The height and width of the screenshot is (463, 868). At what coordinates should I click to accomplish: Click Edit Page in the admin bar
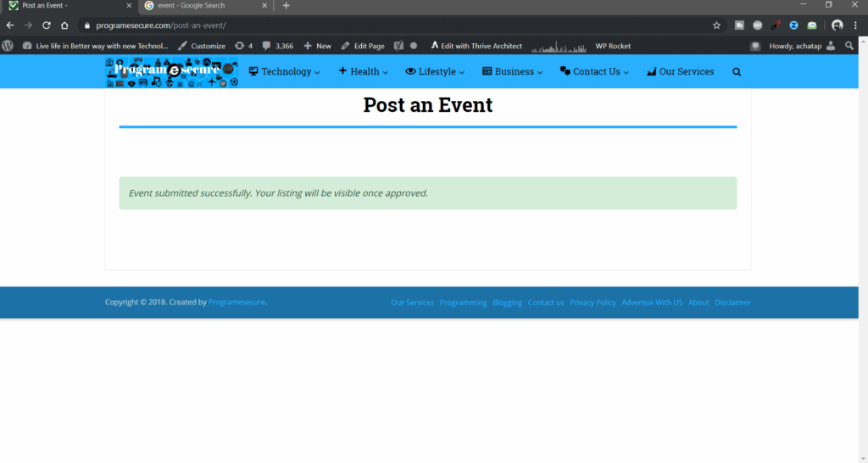[363, 46]
